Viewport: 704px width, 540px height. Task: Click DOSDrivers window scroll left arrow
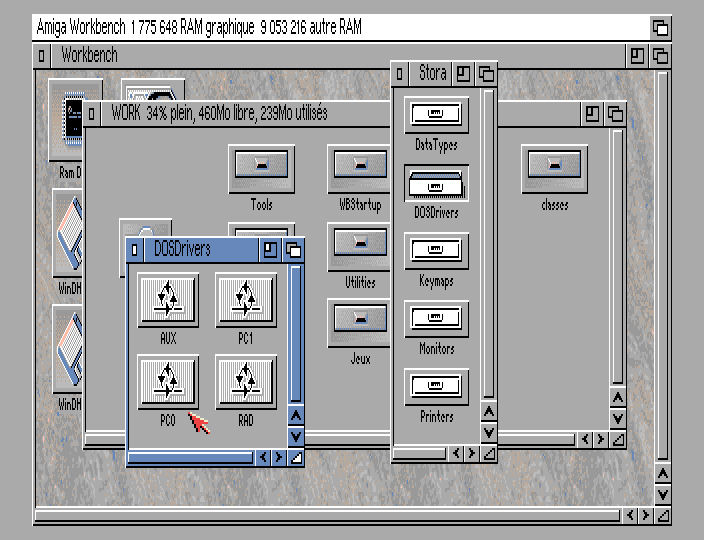point(263,457)
